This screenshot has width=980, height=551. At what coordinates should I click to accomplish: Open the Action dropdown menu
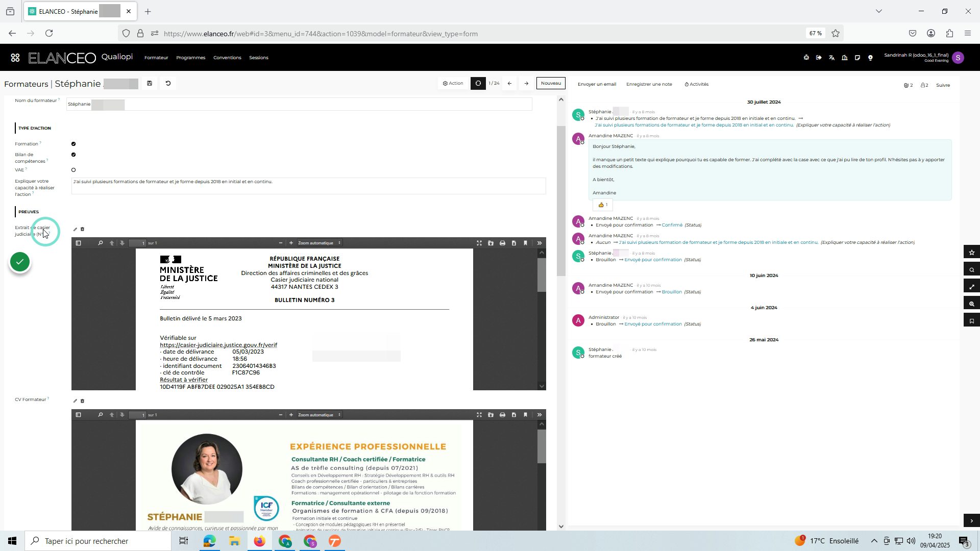453,83
